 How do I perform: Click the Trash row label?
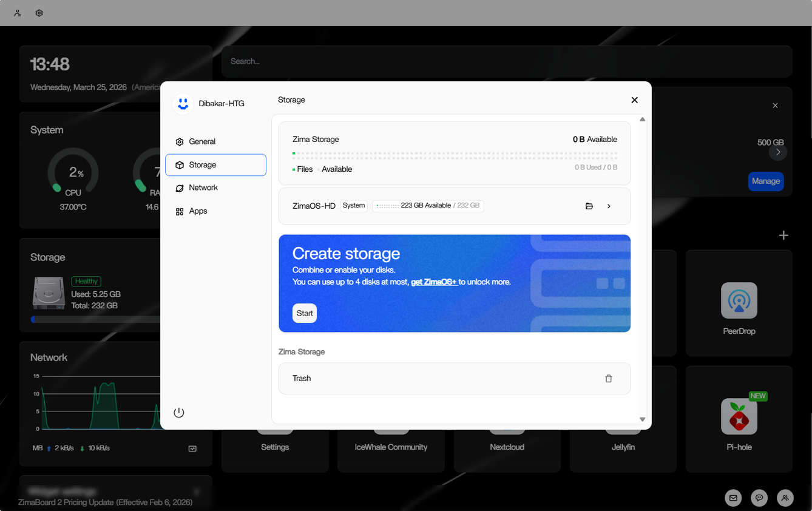(302, 379)
